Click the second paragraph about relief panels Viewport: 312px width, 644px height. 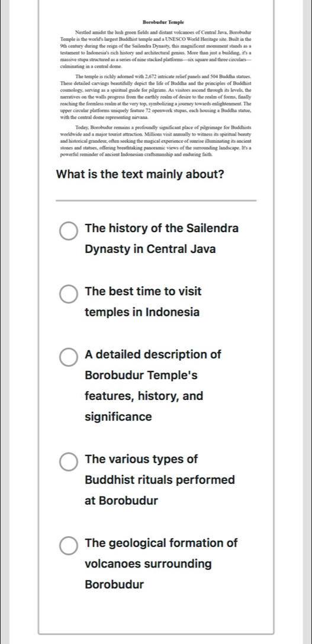156,97
